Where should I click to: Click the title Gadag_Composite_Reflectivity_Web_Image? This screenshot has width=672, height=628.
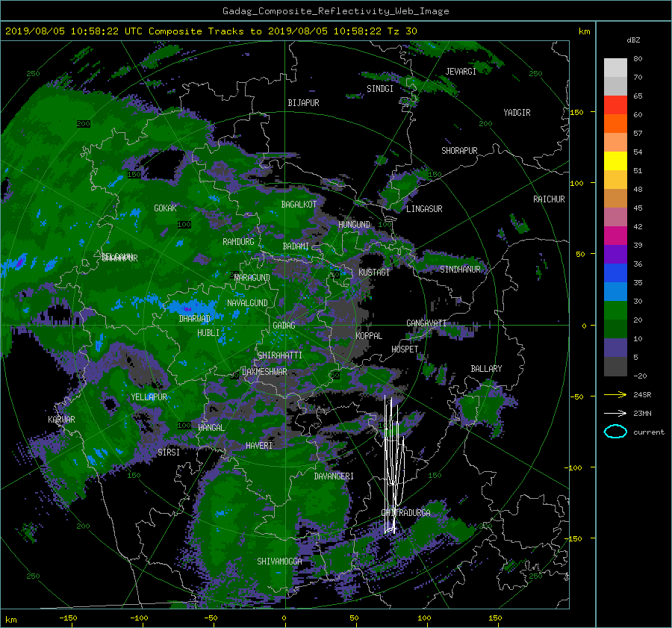tap(336, 11)
